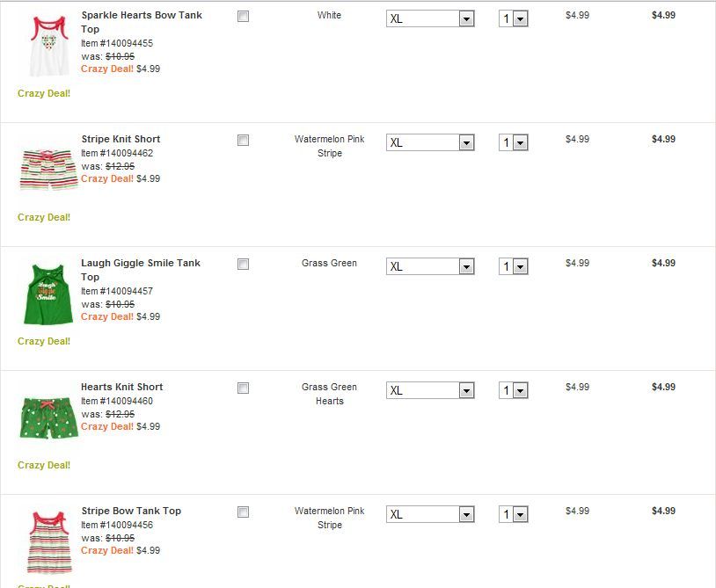The width and height of the screenshot is (716, 588).
Task: Open size selector for Stripe Bow Tank Top
Action: pos(429,515)
